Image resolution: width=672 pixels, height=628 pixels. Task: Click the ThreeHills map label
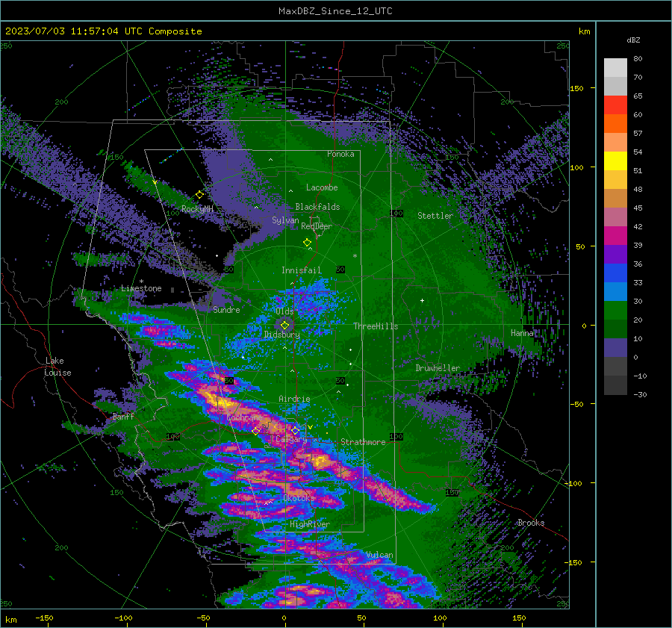[376, 326]
